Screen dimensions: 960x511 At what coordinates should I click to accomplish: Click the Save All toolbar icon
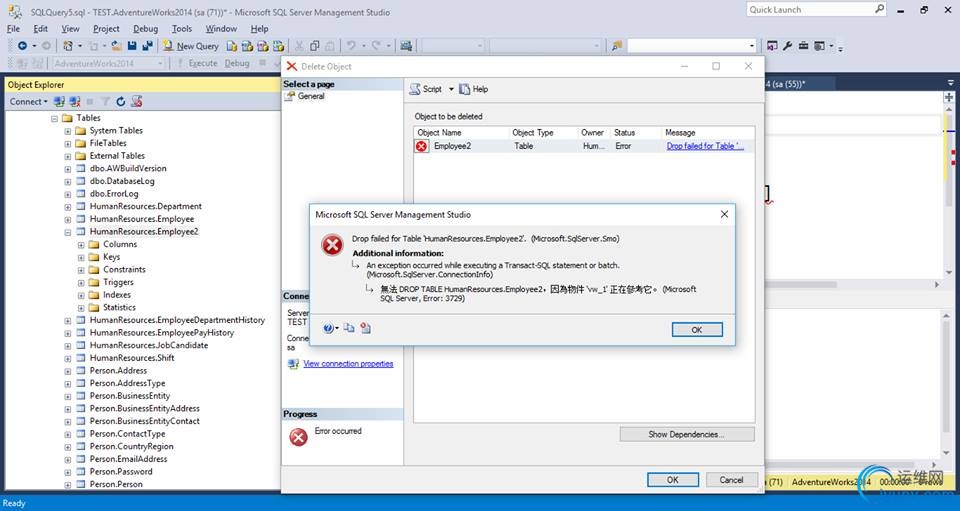click(148, 46)
